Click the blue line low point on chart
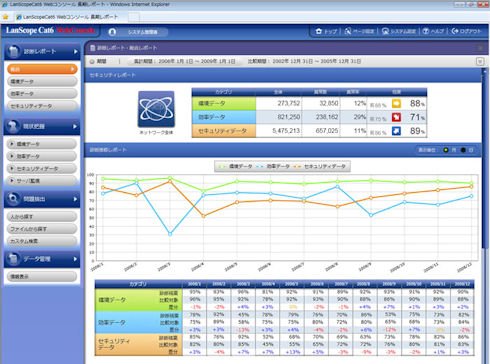Viewport: 490px width, 364px height. click(x=170, y=234)
